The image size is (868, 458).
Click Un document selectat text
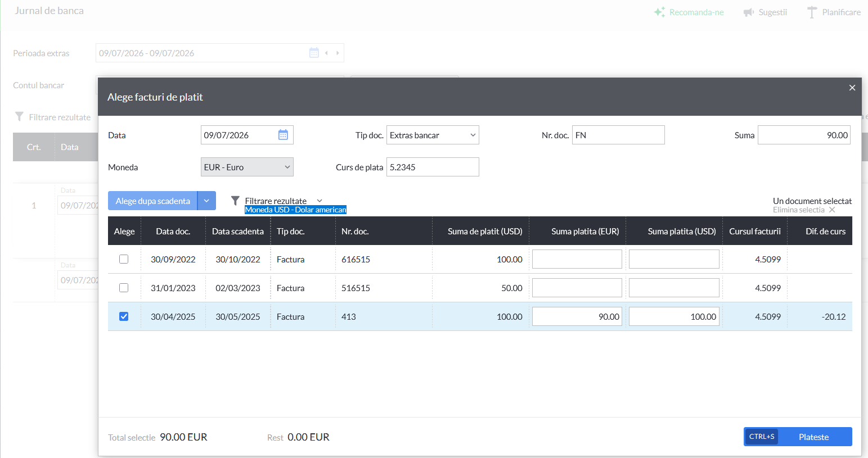coord(812,201)
